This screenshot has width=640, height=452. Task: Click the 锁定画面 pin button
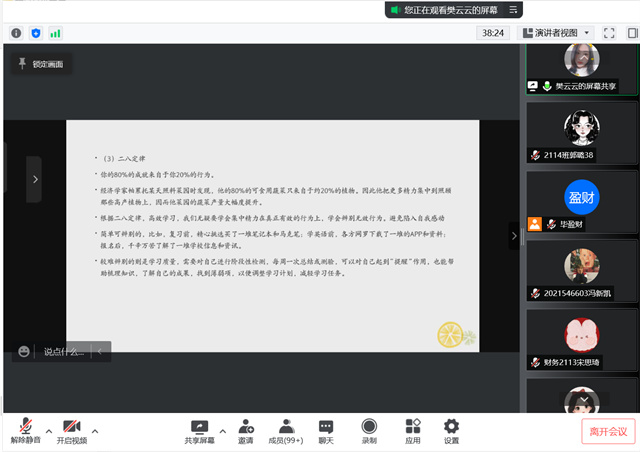41,64
